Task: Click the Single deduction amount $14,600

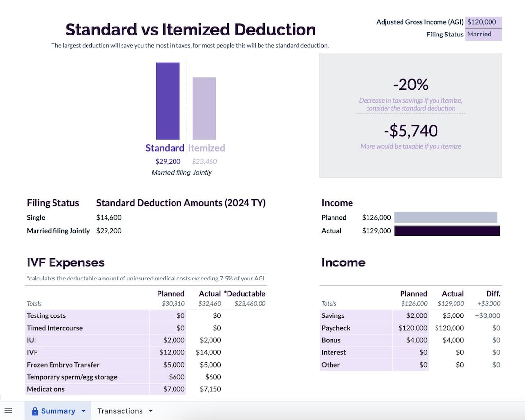Action: 109,217
